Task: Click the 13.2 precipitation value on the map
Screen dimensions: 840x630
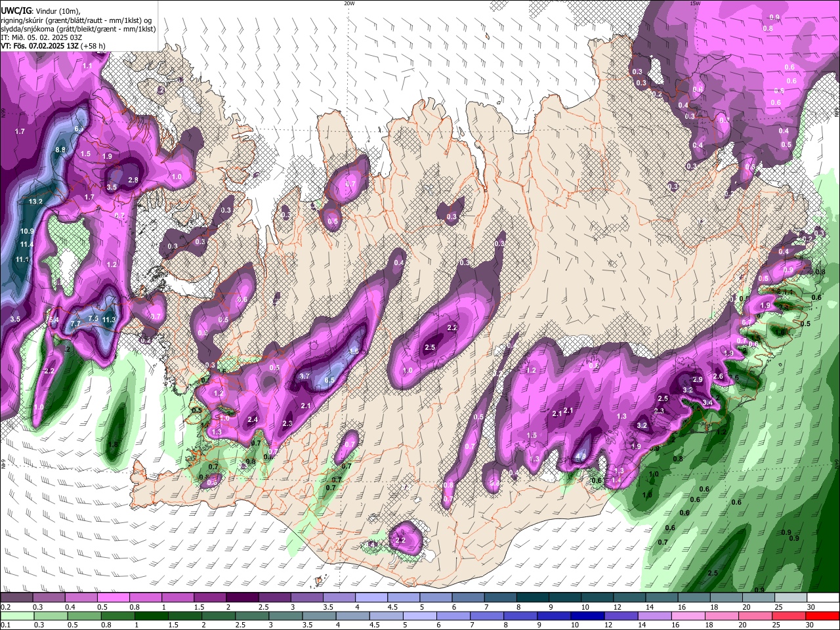Action: pyautogui.click(x=35, y=201)
